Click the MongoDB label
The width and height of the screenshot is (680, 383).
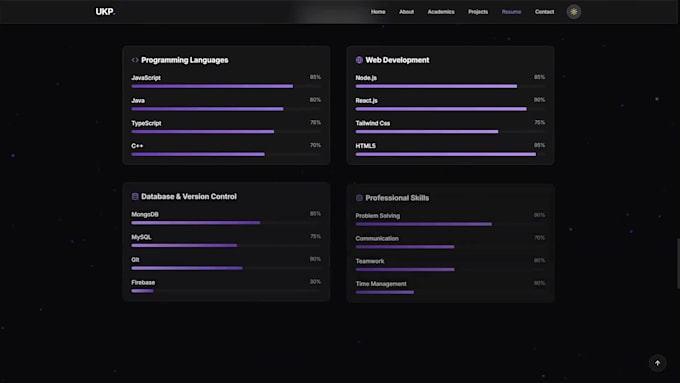[x=145, y=214]
